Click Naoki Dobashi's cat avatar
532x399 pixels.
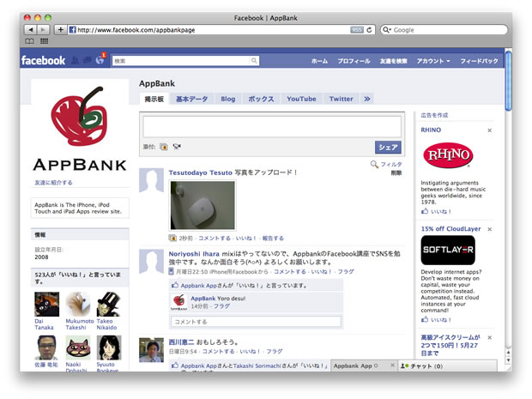click(x=78, y=348)
